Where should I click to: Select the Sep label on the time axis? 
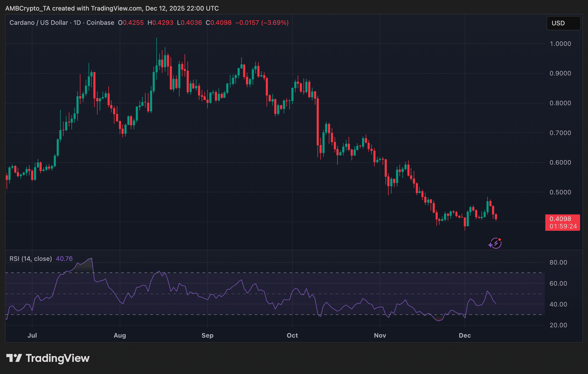[208, 335]
